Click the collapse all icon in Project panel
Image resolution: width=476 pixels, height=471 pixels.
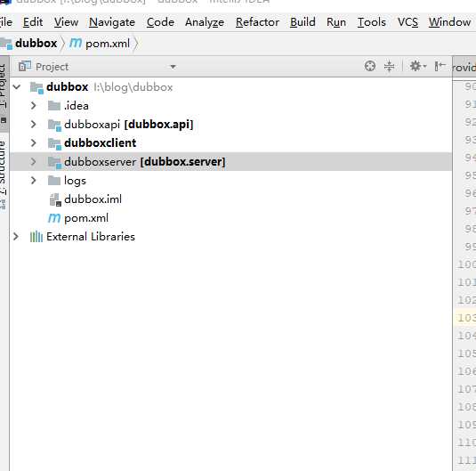click(x=389, y=66)
